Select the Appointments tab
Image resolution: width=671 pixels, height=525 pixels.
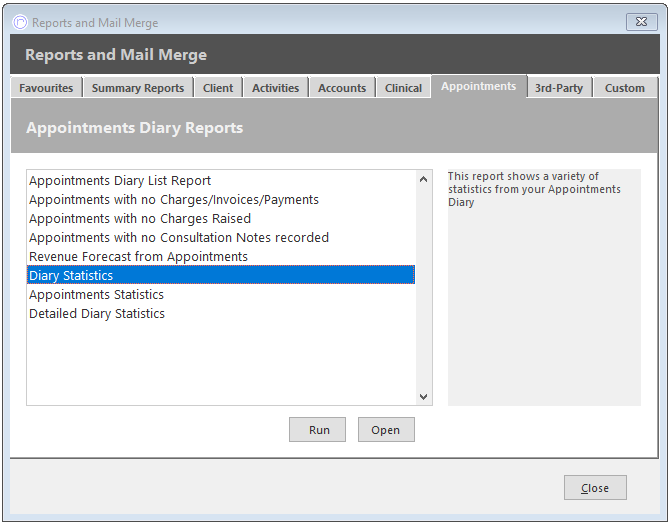tap(479, 86)
